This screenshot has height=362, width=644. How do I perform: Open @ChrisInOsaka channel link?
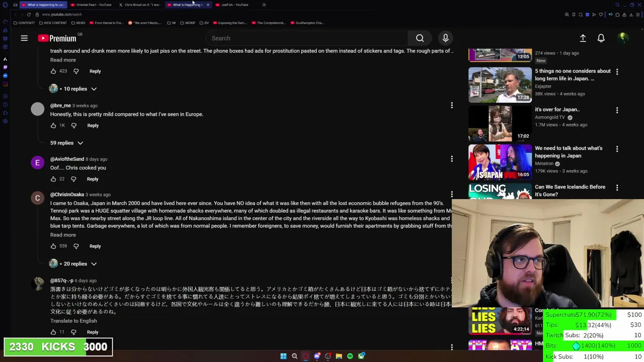[x=67, y=195]
